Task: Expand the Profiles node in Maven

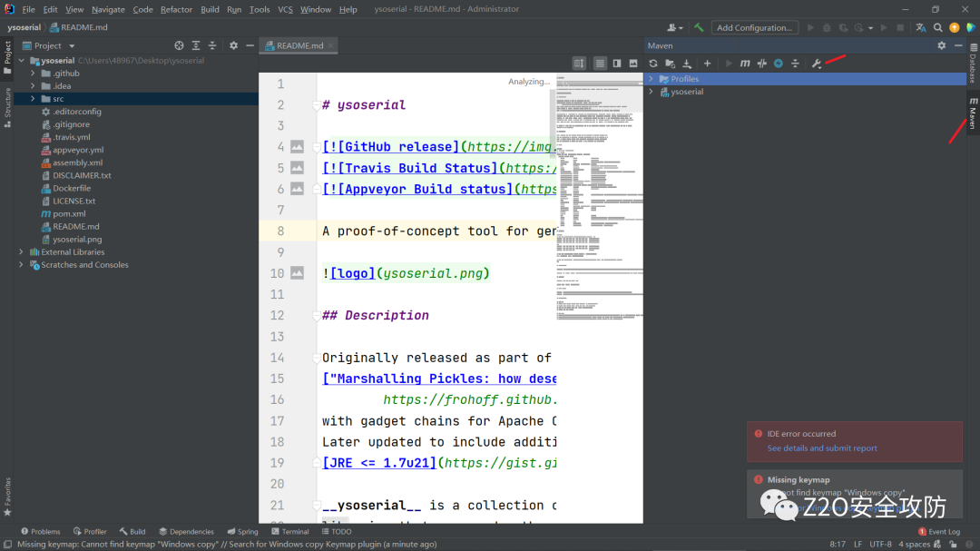Action: [651, 79]
